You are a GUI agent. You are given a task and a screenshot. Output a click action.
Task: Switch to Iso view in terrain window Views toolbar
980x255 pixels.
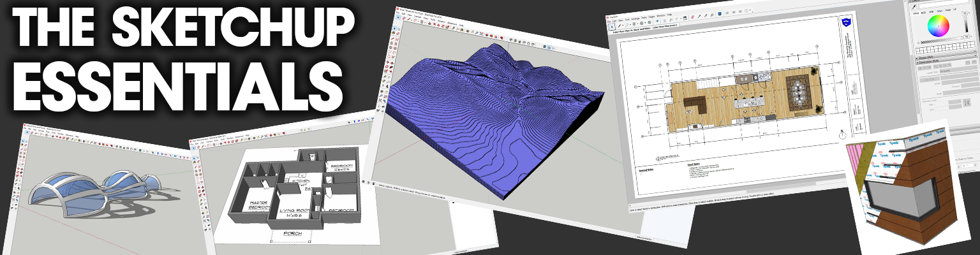510,40
